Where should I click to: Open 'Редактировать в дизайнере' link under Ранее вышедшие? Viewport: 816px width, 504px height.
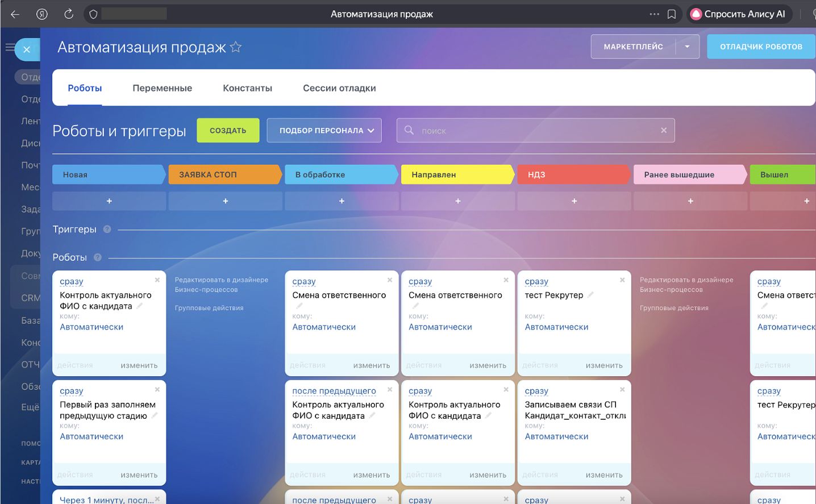[x=686, y=285]
